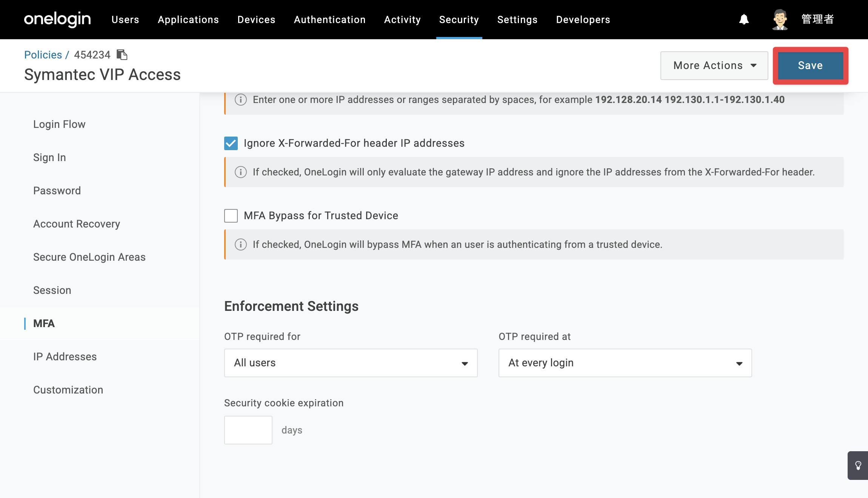This screenshot has width=868, height=498.
Task: Select Account Recovery in sidebar
Action: (x=77, y=224)
